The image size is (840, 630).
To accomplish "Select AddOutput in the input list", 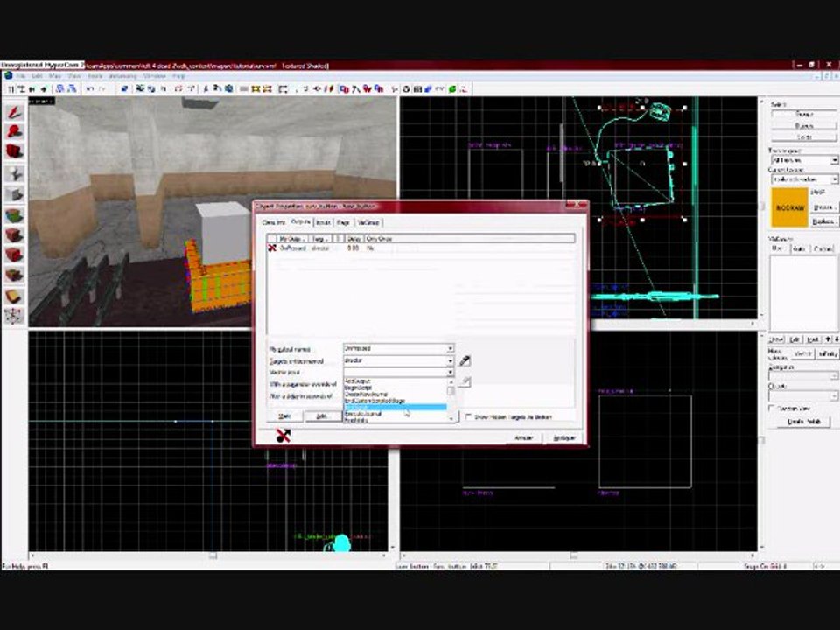I will click(395, 381).
